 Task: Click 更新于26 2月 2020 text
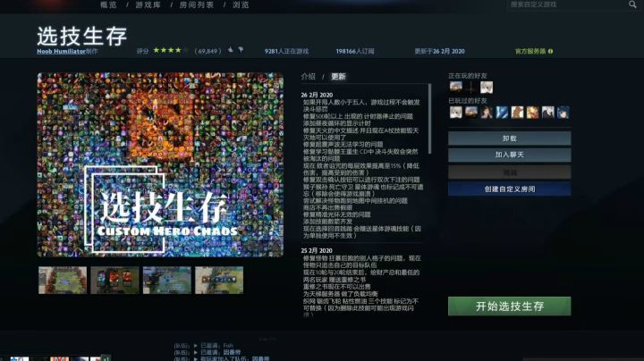[x=439, y=51]
